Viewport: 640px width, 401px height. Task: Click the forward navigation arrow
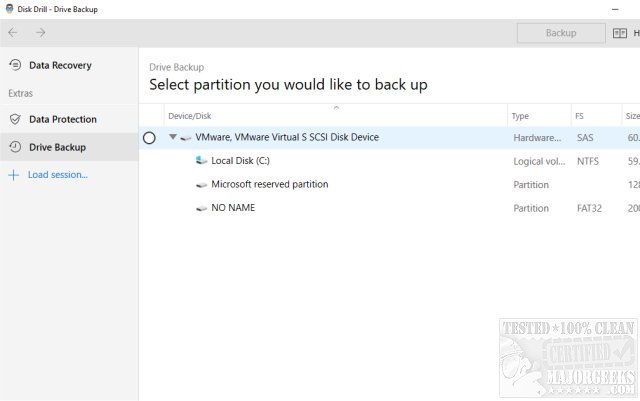tap(40, 33)
